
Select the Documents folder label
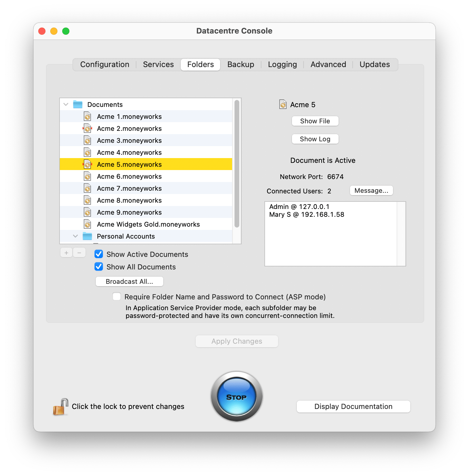click(105, 104)
